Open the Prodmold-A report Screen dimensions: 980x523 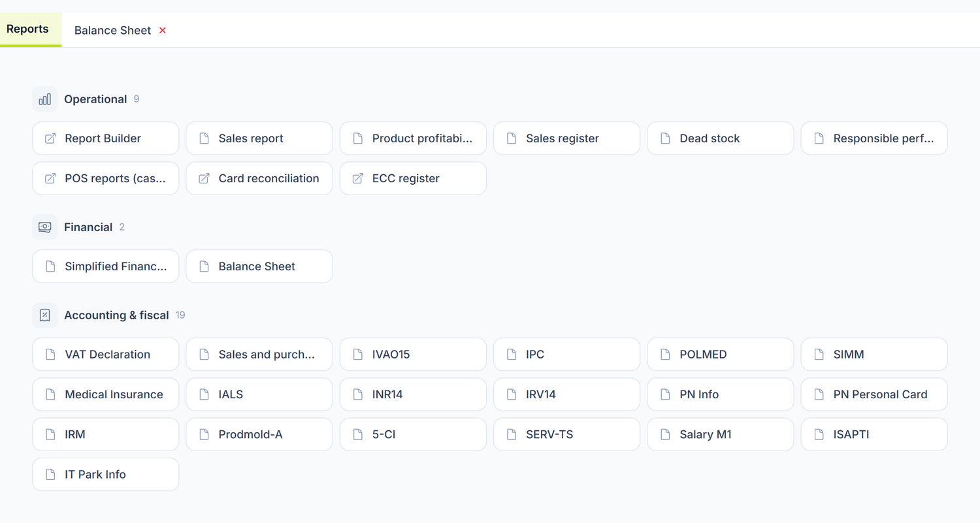[259, 435]
